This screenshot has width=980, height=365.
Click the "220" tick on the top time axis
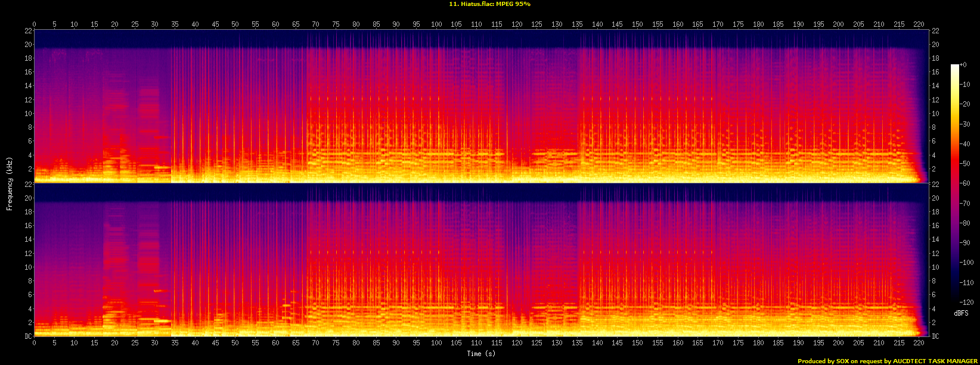919,24
